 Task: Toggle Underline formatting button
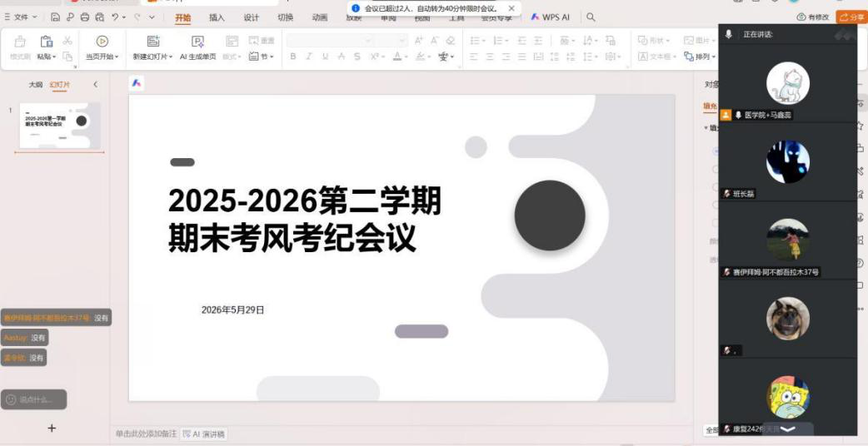coord(325,57)
